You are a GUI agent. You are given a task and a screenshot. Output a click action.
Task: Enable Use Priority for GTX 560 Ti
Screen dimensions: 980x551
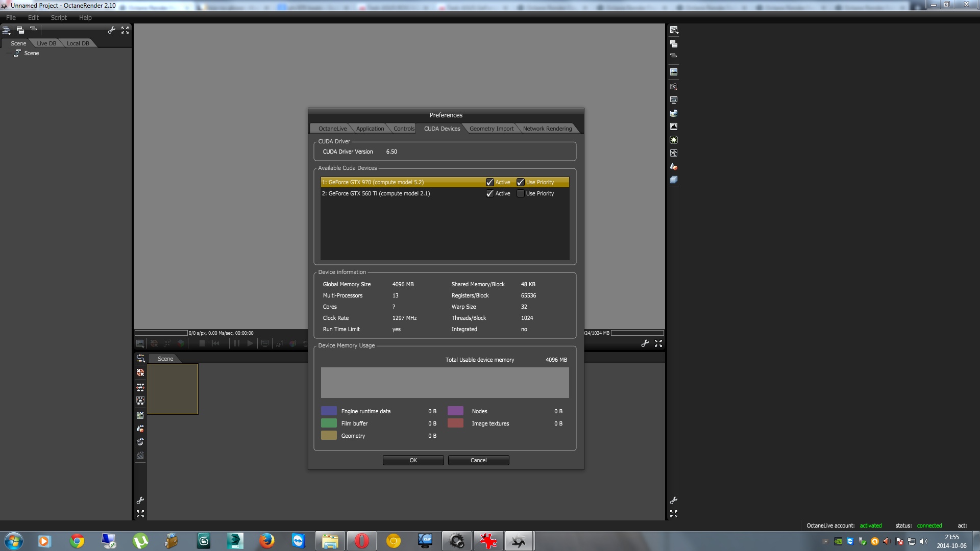pyautogui.click(x=521, y=193)
